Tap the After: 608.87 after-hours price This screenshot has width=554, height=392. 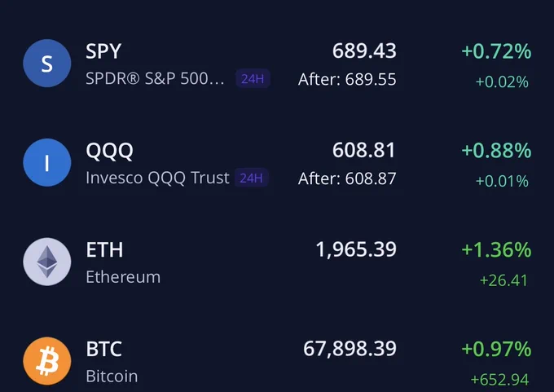[x=347, y=178]
